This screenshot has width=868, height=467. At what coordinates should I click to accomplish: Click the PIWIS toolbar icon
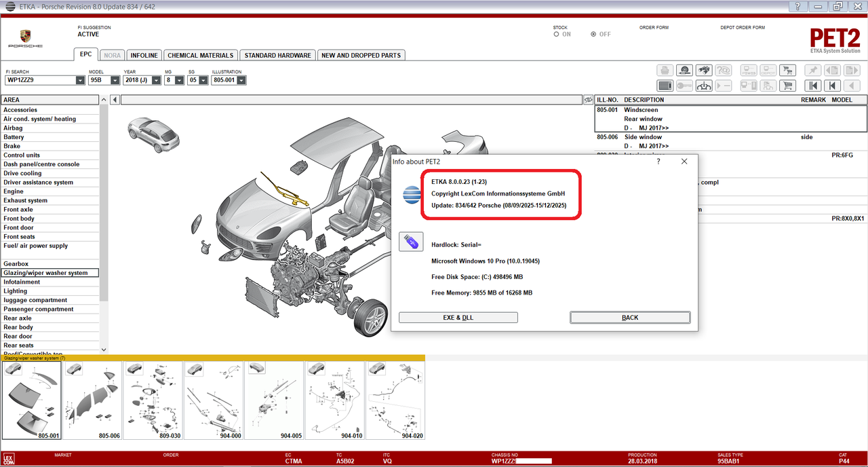click(x=749, y=70)
